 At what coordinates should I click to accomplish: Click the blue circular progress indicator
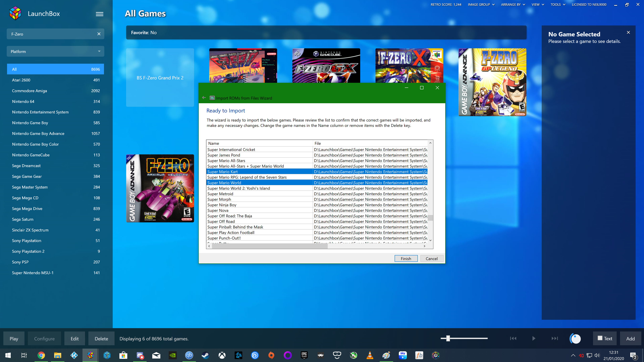575,339
